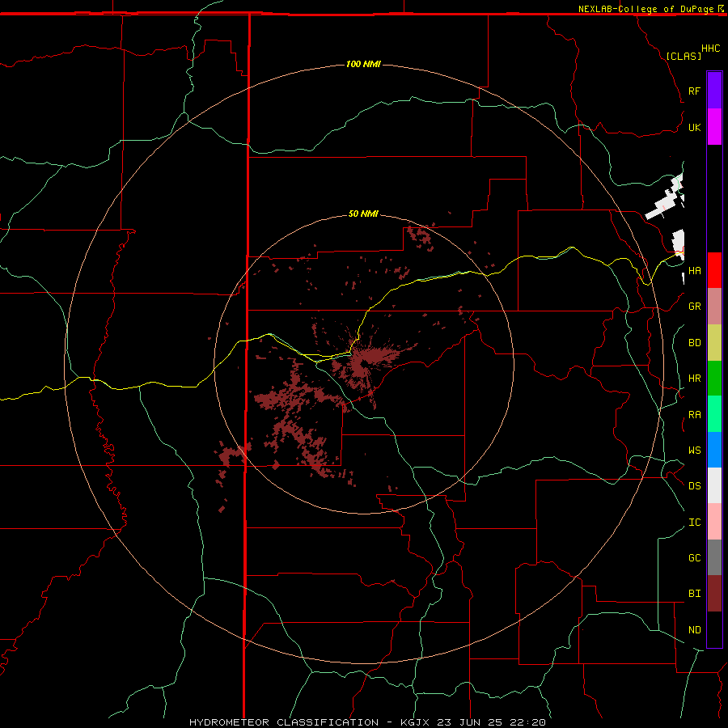Click the RA light-green legend swatch
728x728 pixels.
click(x=714, y=414)
